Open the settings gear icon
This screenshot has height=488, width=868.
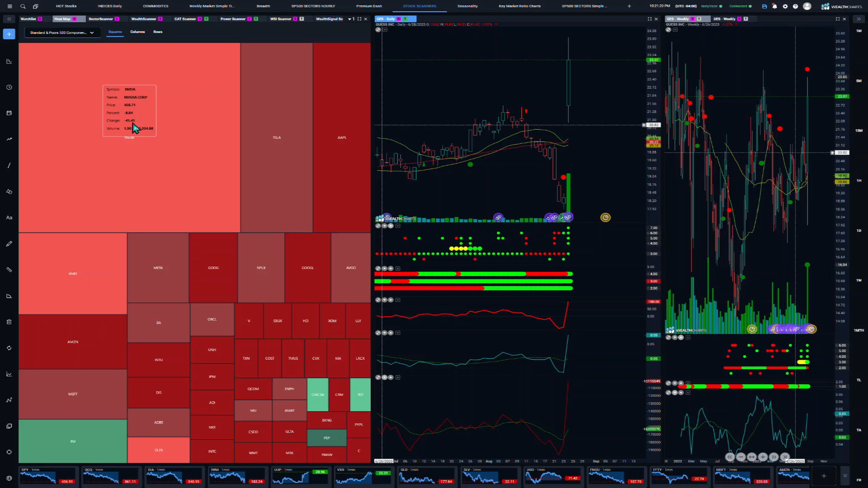tap(785, 6)
